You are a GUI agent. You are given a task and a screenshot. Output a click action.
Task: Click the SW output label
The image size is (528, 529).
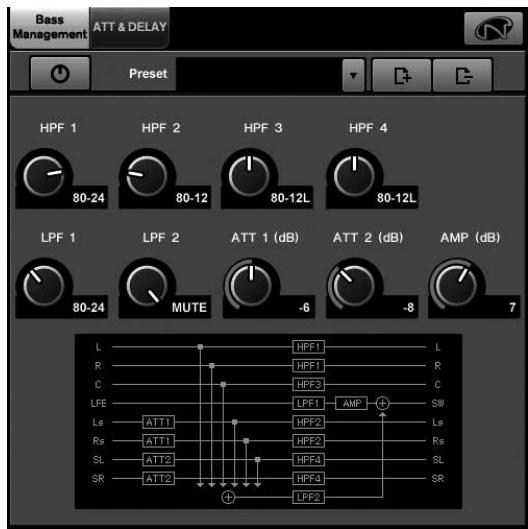click(438, 403)
